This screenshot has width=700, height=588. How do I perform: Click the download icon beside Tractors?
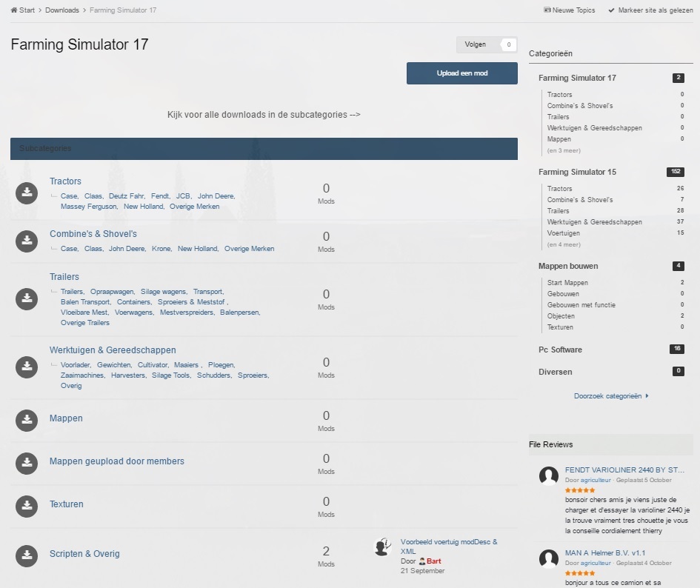pyautogui.click(x=27, y=193)
